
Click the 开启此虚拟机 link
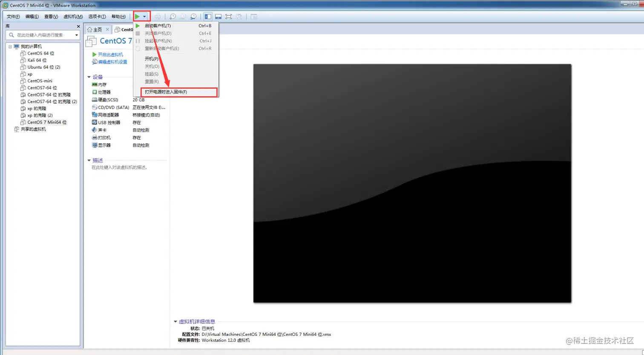coord(110,55)
